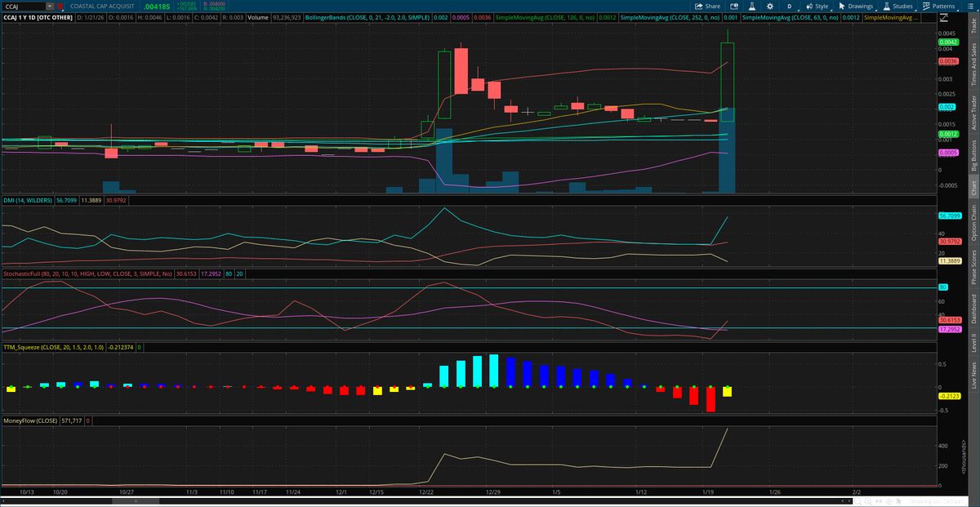Click the zoom in magnifier icon

(x=868, y=501)
